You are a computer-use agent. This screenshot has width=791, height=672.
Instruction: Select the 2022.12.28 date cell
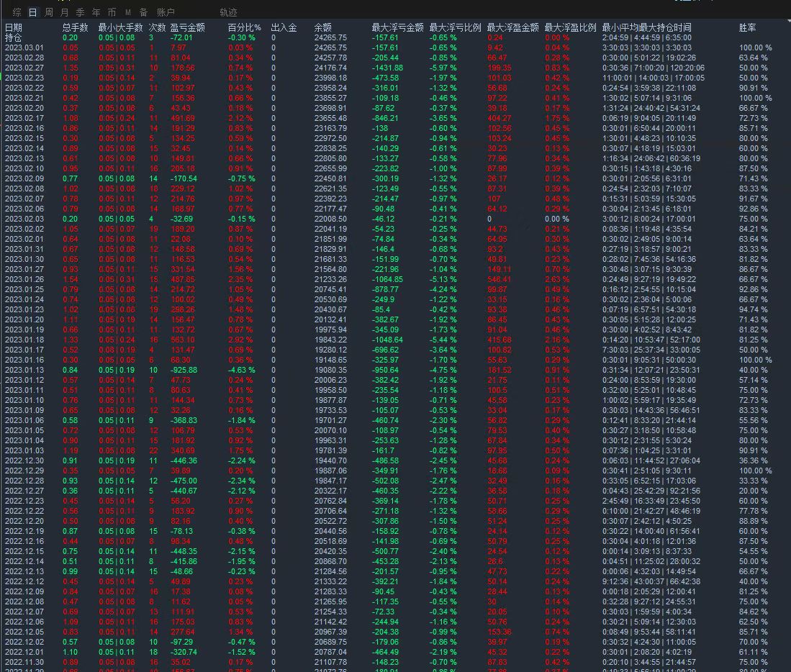[x=24, y=481]
